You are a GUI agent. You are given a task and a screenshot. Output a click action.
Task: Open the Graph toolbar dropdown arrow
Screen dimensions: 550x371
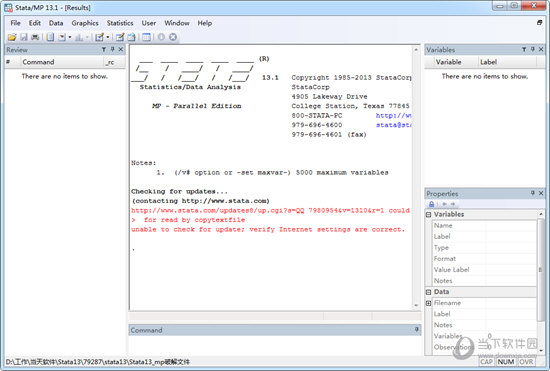(87, 37)
